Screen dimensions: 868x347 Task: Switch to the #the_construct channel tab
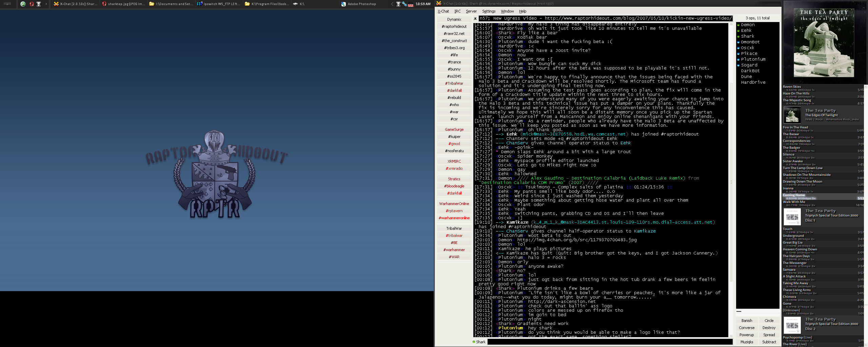tap(454, 41)
